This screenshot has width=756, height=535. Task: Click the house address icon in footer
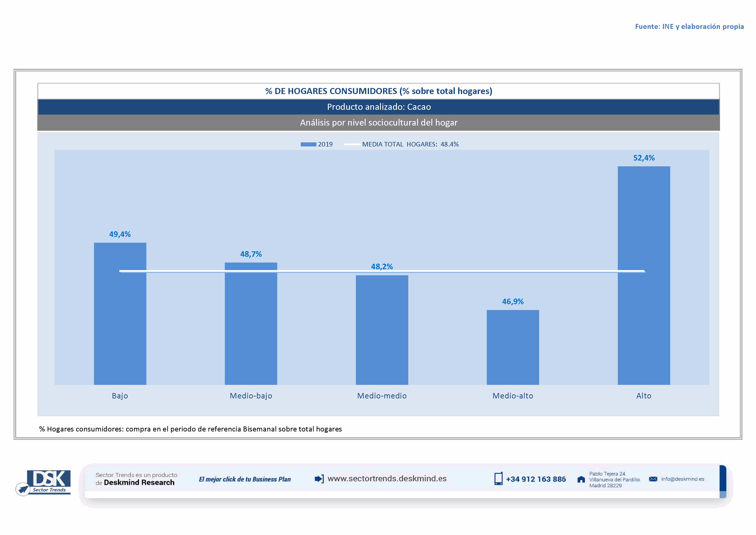(581, 479)
